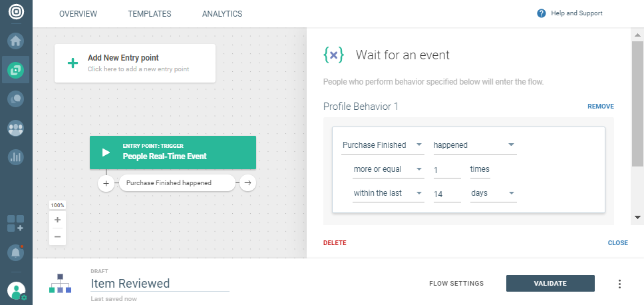This screenshot has height=305, width=644.
Task: Expand the Purchase Finished event dropdown
Action: tap(383, 145)
